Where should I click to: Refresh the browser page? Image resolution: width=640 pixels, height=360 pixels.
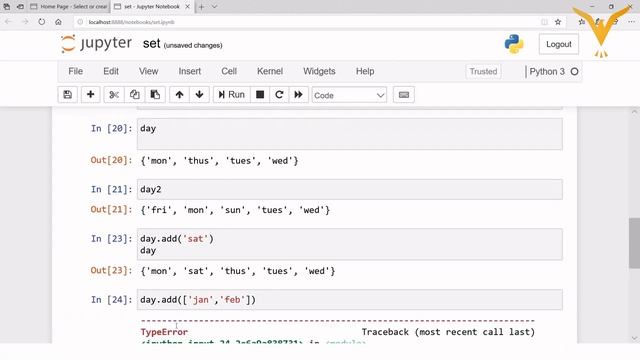coord(42,22)
